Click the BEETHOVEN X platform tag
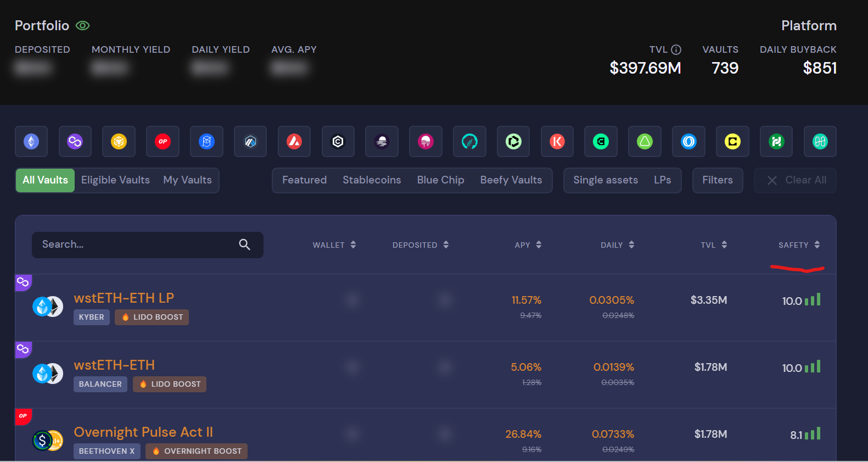Screen dimensions: 868x462 [107, 451]
